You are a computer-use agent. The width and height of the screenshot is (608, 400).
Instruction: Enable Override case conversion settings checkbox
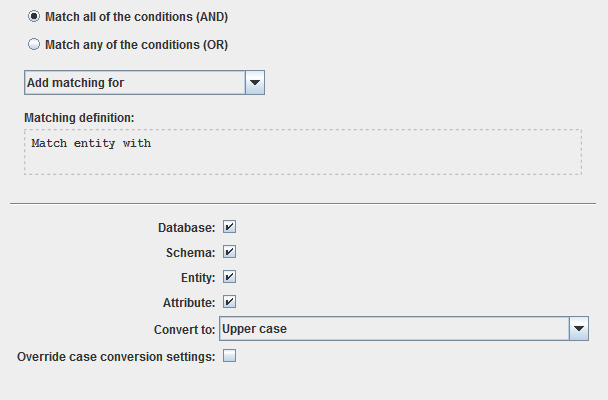coord(229,355)
